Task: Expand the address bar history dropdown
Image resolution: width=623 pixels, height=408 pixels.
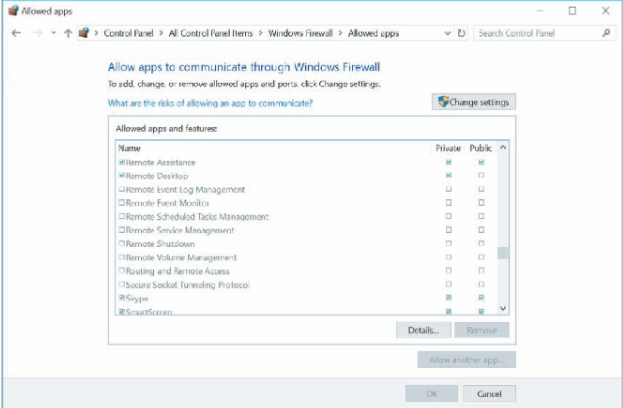Action: (446, 33)
